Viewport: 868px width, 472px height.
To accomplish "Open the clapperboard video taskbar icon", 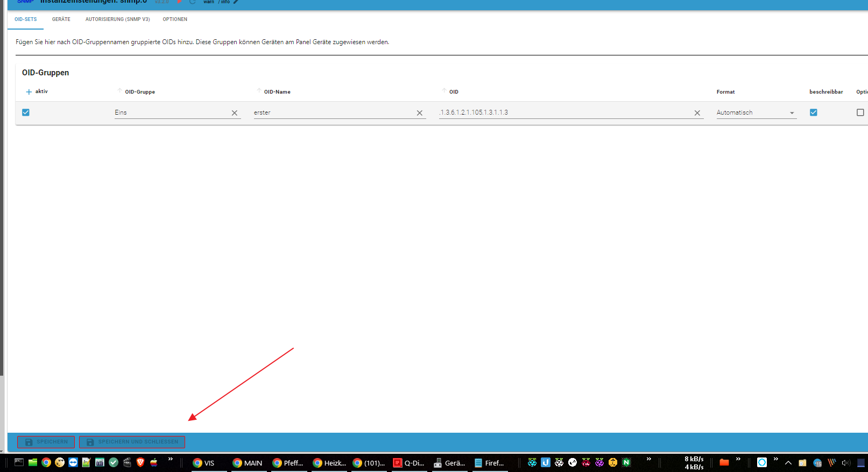I will (x=127, y=462).
